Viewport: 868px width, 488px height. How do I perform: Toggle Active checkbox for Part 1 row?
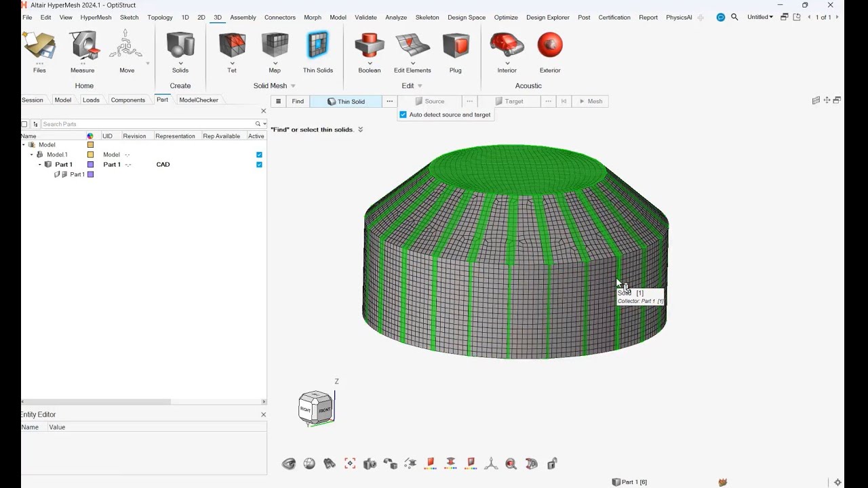[259, 165]
